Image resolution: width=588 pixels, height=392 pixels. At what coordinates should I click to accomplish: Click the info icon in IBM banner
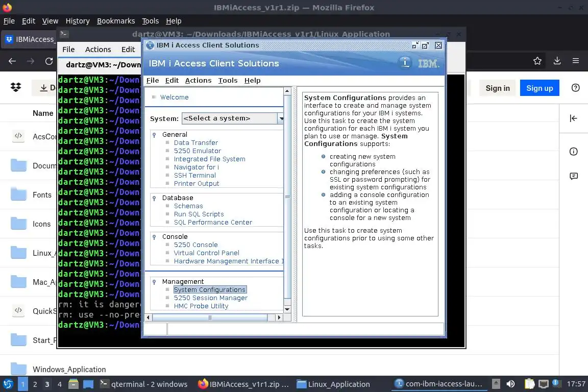coord(405,62)
